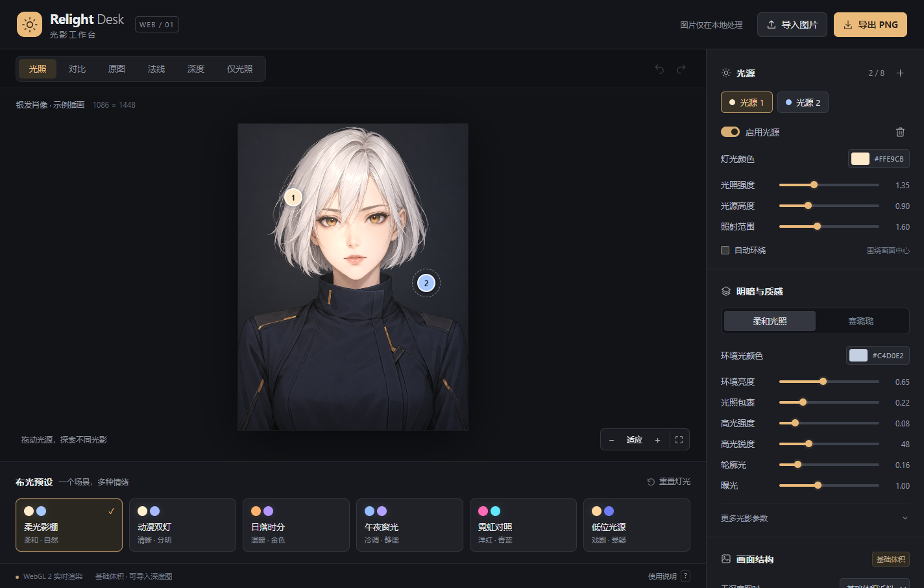
Task: Apply the 动漫双灯 lighting preset
Action: pos(182,525)
